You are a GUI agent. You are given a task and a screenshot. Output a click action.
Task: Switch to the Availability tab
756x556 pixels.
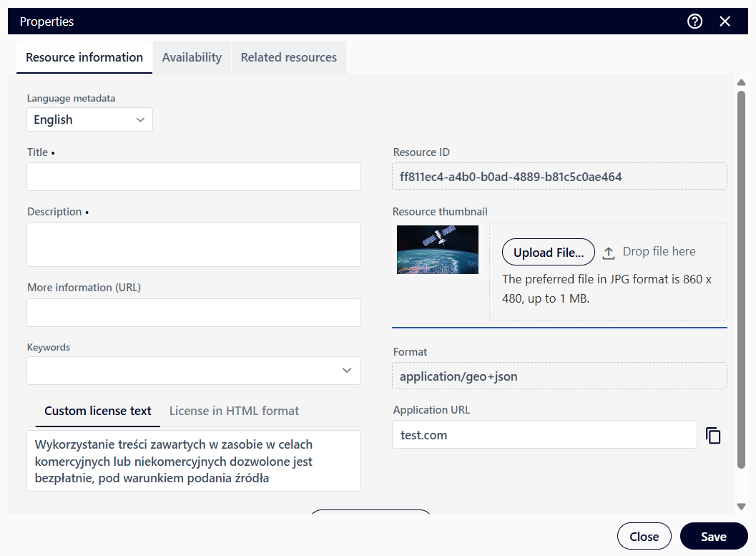point(192,57)
